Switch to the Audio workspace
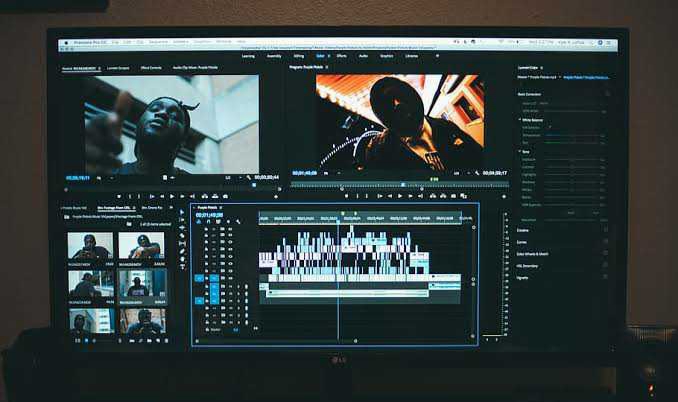Image resolution: width=678 pixels, height=402 pixels. click(363, 56)
